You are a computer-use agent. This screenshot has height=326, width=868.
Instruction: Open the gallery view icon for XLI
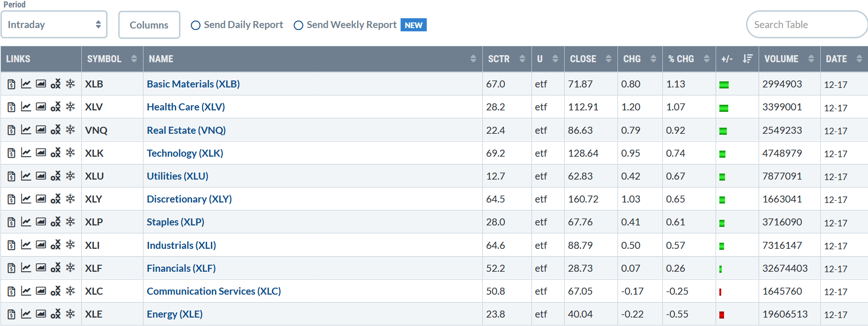(x=41, y=245)
